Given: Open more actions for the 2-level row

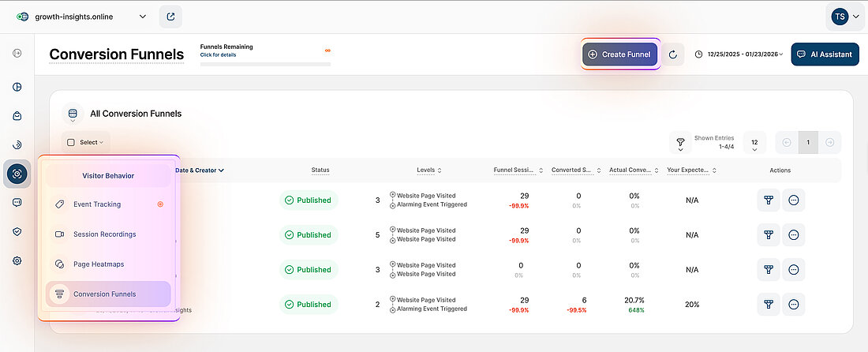Looking at the screenshot, I should click(x=793, y=304).
